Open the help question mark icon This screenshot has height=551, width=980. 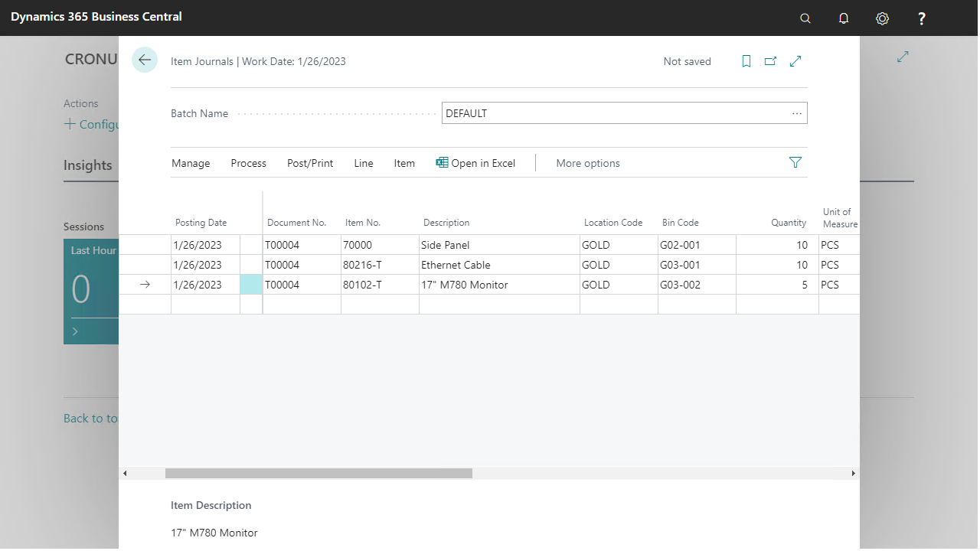point(922,18)
